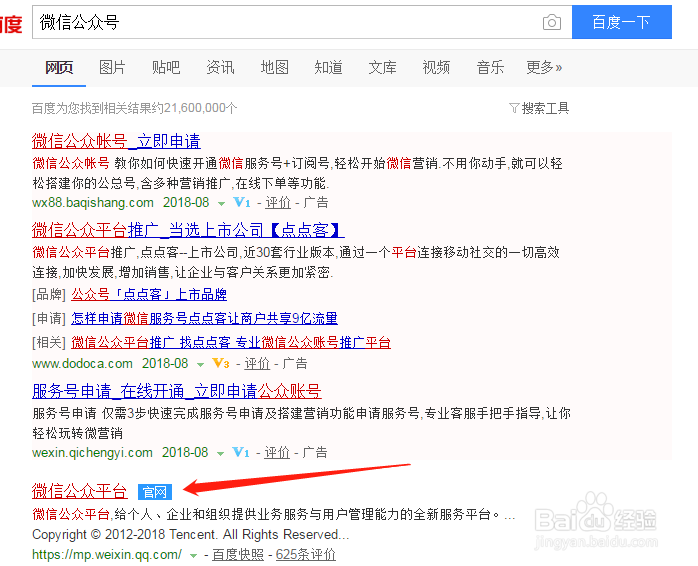This screenshot has width=698, height=566.
Task: Expand dropdown arrow after wexin.qichengyi.com date
Action: click(x=220, y=453)
